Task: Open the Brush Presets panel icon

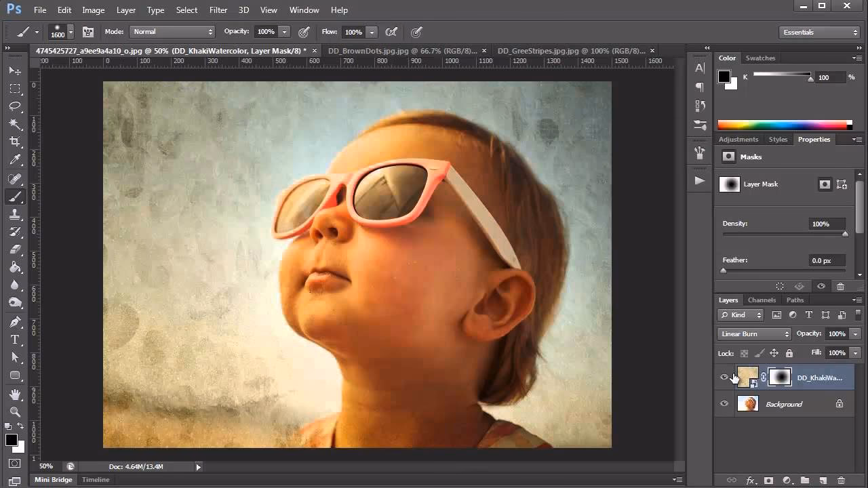Action: click(x=89, y=32)
